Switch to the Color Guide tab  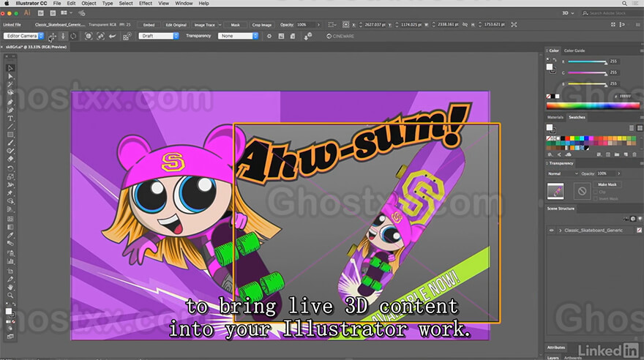click(x=574, y=50)
